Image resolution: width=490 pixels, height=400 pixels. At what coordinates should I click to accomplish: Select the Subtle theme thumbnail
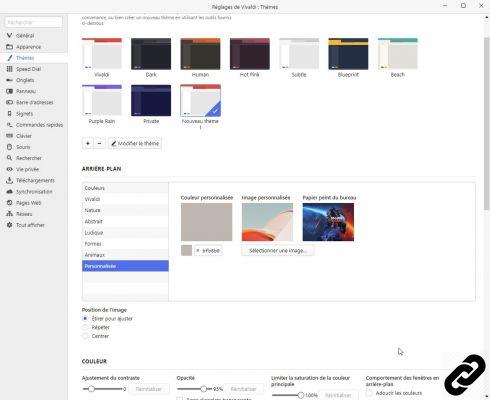[x=299, y=54]
